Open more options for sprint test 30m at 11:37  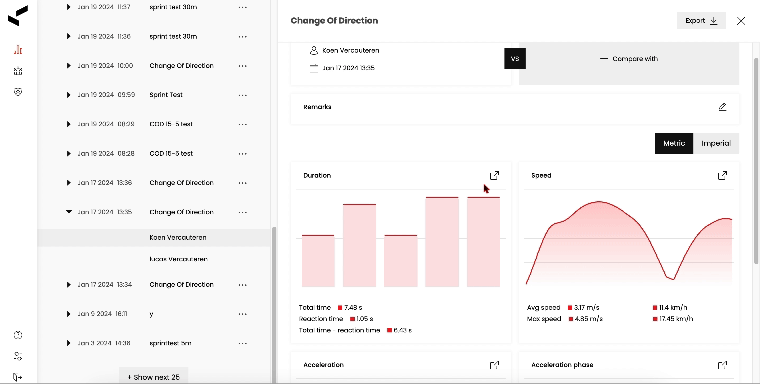pos(242,8)
